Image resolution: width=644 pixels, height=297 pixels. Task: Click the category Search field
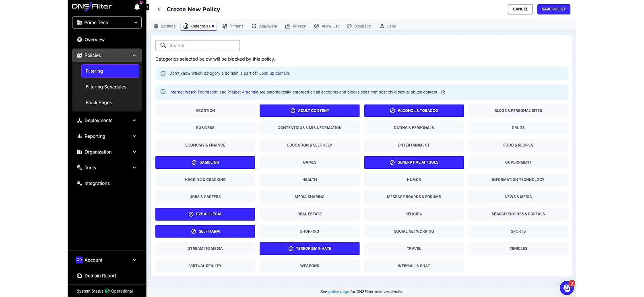point(198,45)
